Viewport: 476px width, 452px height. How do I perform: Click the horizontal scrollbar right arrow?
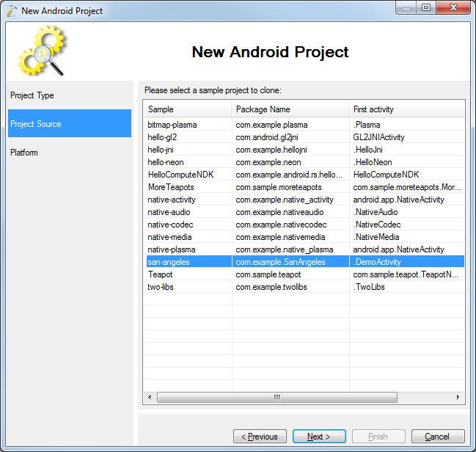pos(458,397)
